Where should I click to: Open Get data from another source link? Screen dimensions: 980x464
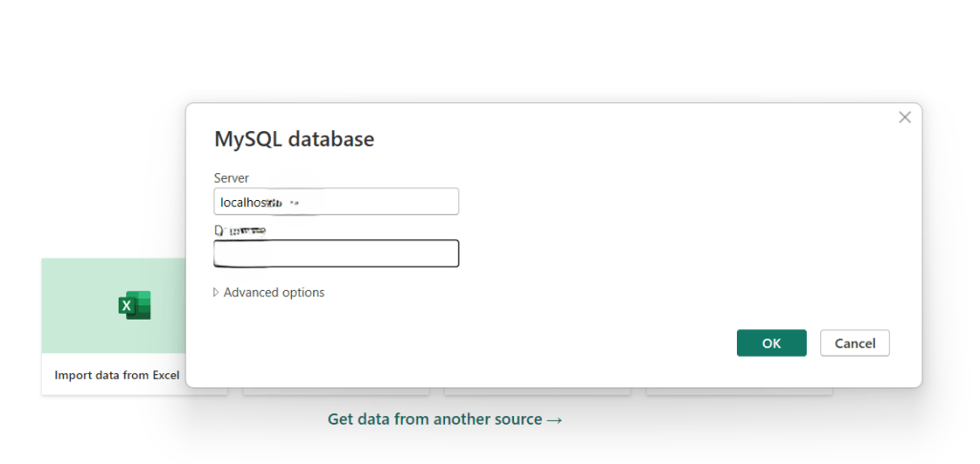point(434,420)
